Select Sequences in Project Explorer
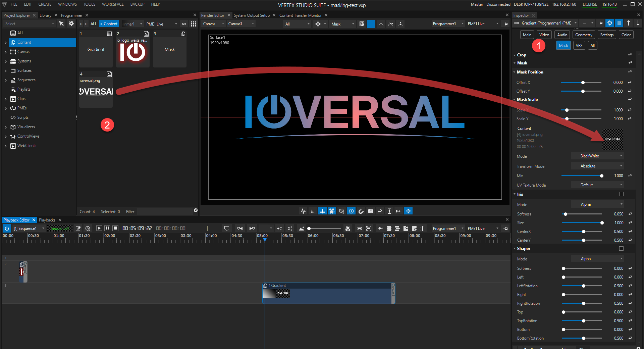Screen dimensions: 644x349 [x=26, y=80]
